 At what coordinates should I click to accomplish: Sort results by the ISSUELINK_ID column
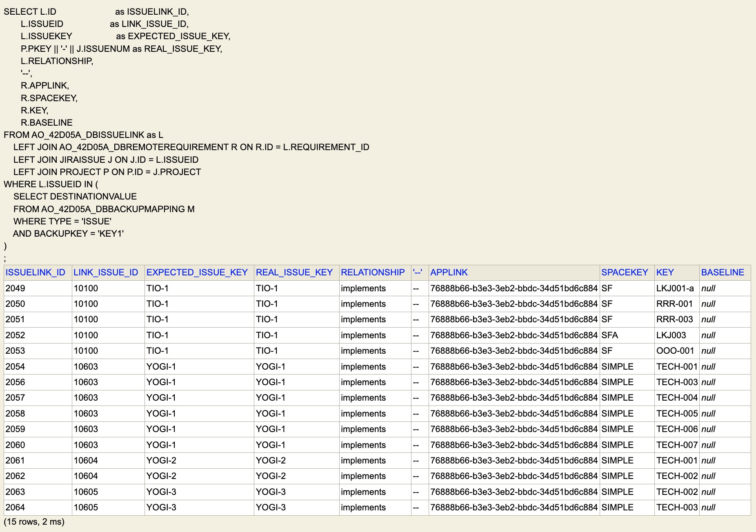36,272
